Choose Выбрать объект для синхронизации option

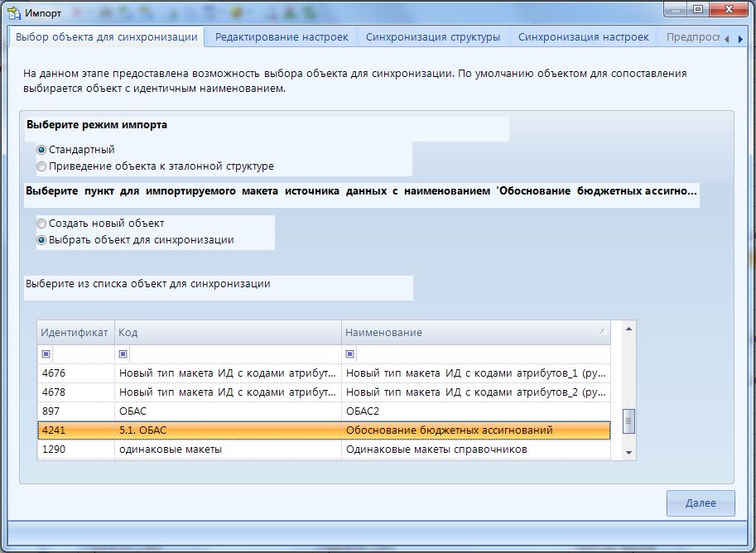click(41, 240)
